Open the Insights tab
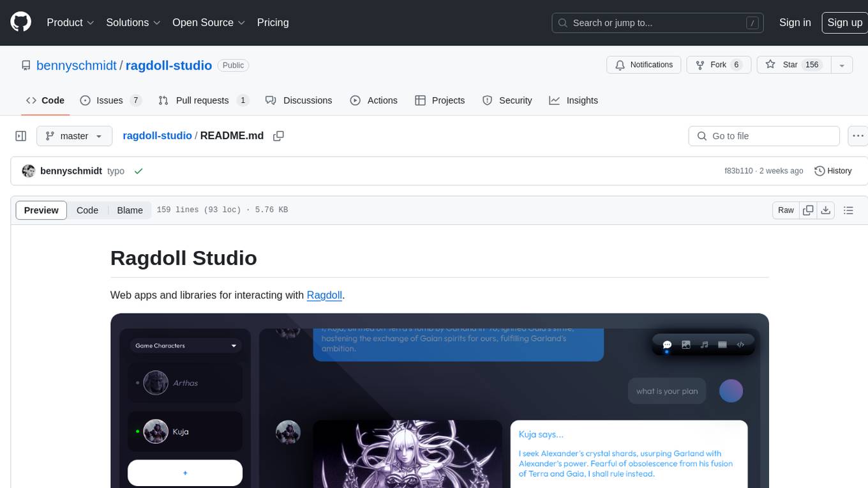 point(573,100)
